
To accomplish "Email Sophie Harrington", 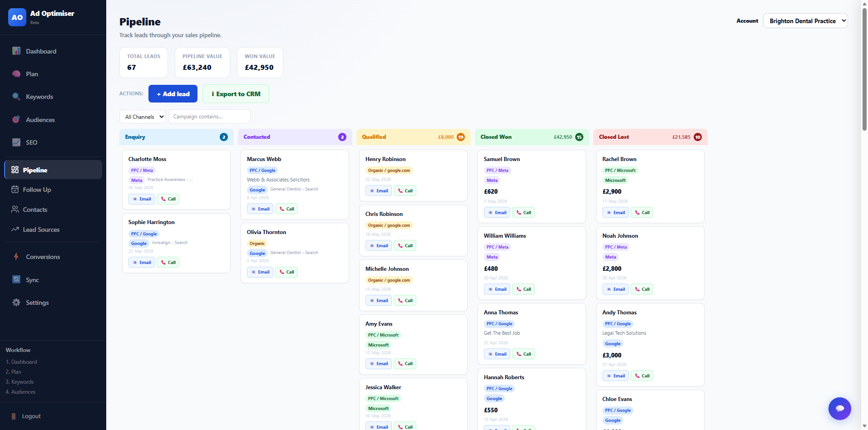I will click(142, 263).
